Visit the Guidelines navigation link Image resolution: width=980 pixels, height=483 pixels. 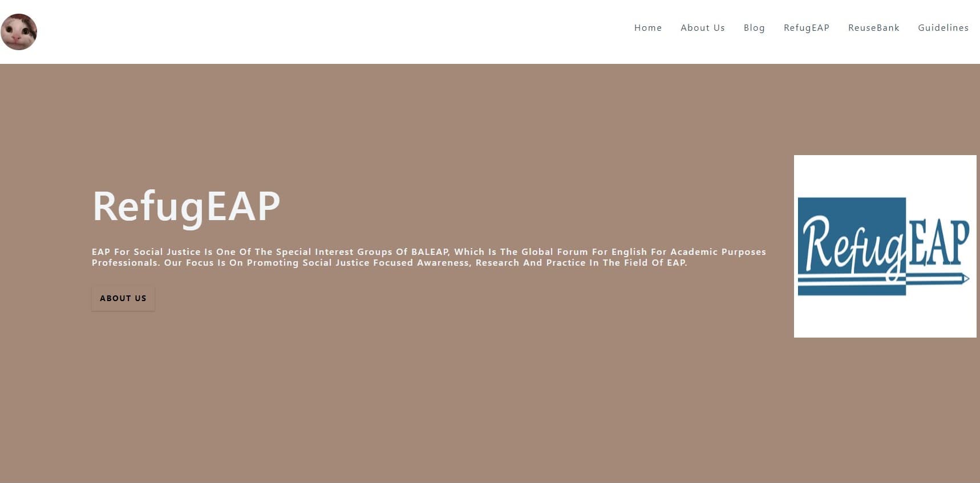943,28
